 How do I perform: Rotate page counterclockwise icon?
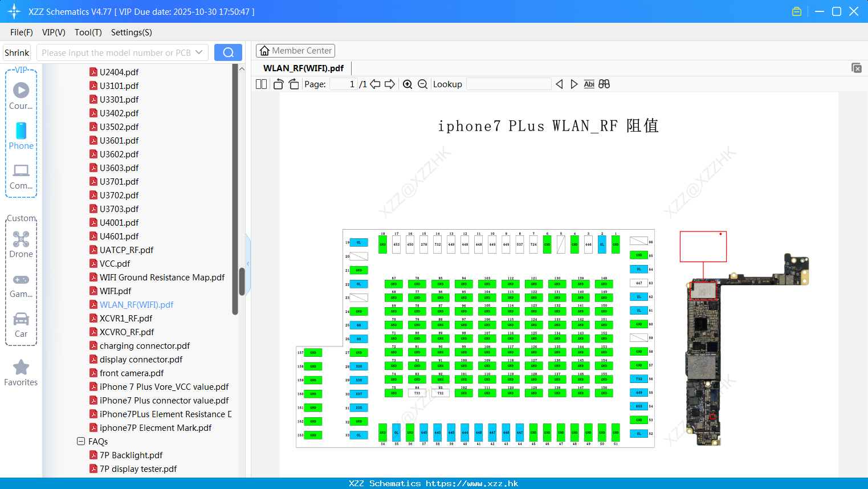(x=278, y=84)
